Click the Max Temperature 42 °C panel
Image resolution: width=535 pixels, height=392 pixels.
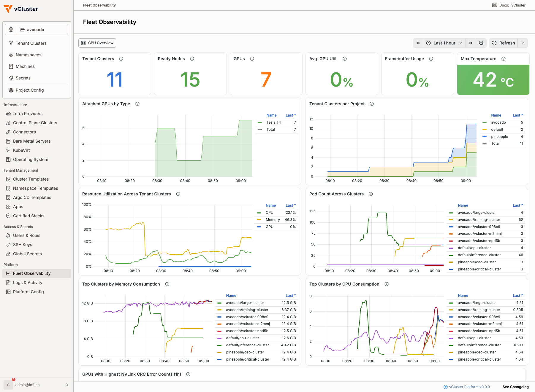[493, 80]
